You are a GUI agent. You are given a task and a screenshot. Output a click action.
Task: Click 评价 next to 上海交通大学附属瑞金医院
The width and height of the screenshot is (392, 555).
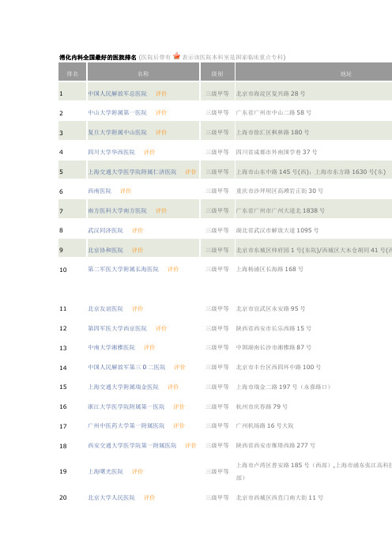[173, 387]
